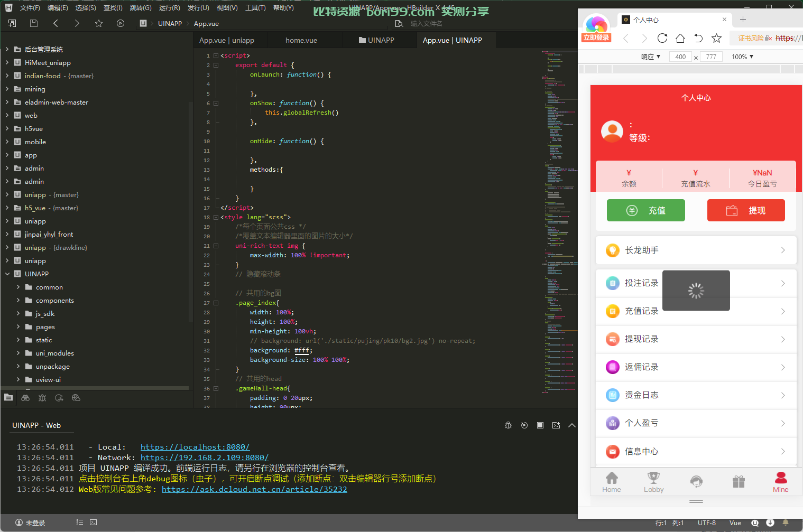
Task: Fold the onShow function at line 6
Action: pyautogui.click(x=216, y=103)
